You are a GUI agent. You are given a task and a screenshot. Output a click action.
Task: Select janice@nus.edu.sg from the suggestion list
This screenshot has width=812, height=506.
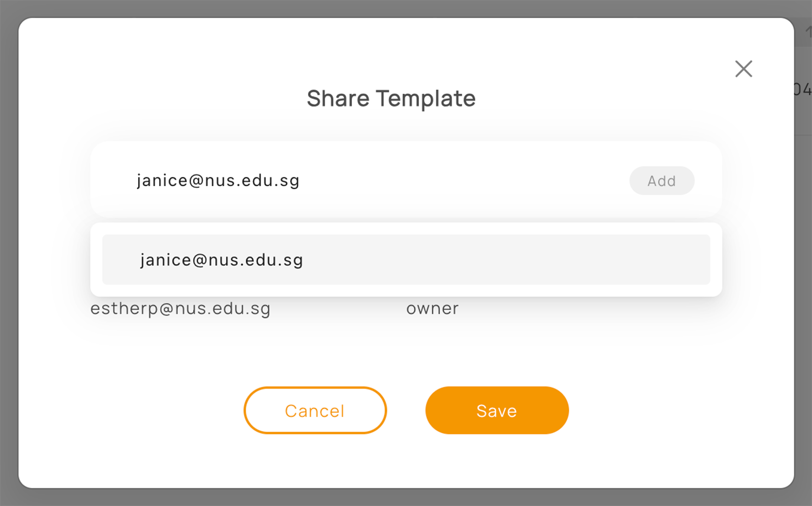406,260
